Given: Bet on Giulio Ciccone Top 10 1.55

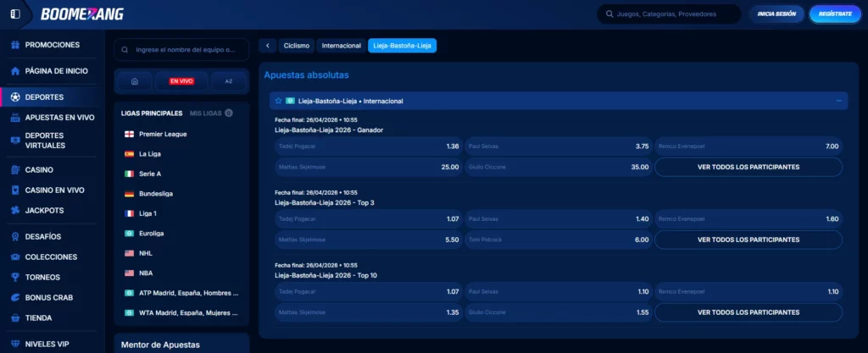Looking at the screenshot, I should point(558,312).
